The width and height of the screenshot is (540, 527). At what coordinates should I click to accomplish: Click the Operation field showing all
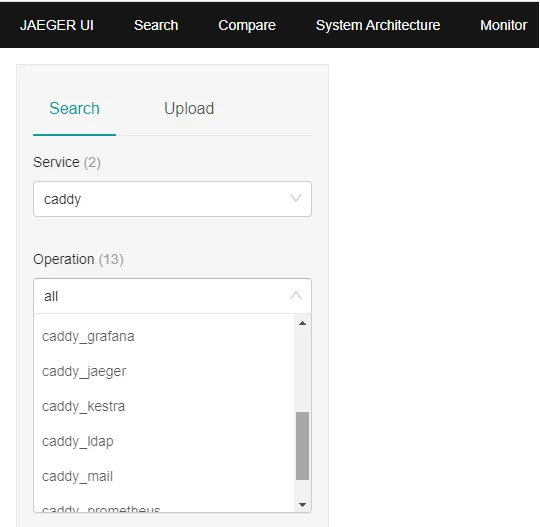pos(173,296)
